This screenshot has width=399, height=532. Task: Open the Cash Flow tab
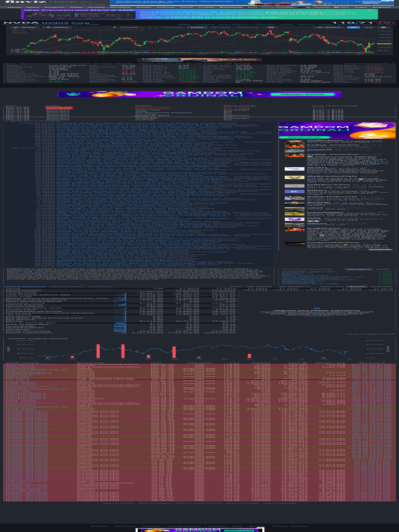click(99, 287)
